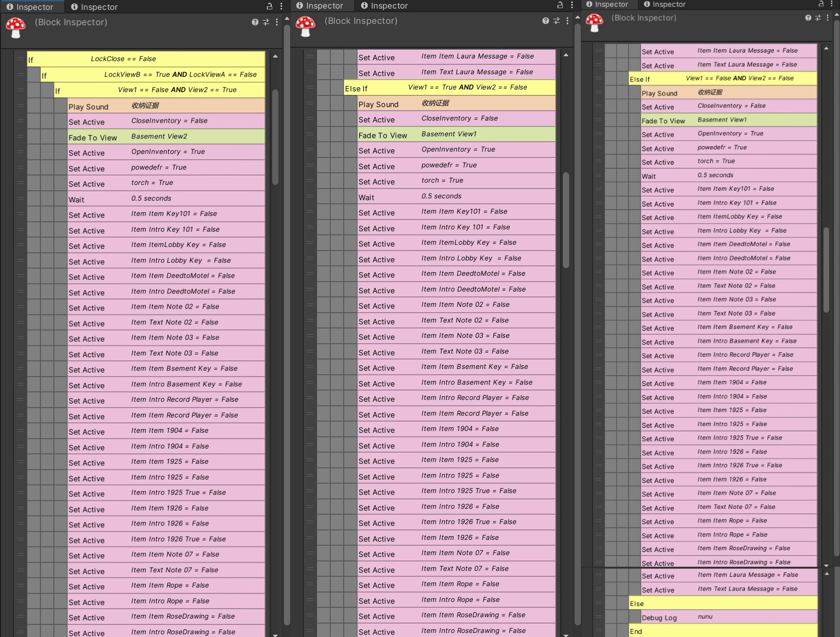This screenshot has width=840, height=637.
Task: Click the right upper command list's vertical scrollbar thumb
Action: (826, 270)
